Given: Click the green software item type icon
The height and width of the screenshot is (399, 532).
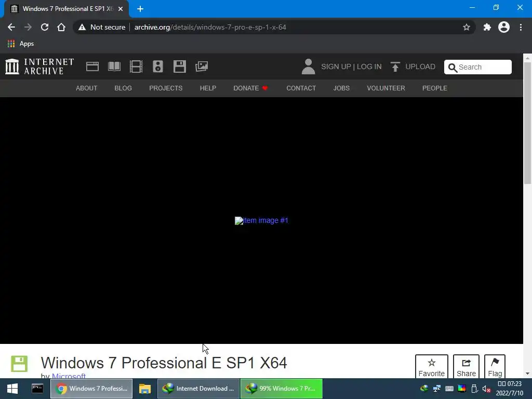Looking at the screenshot, I should click(19, 364).
